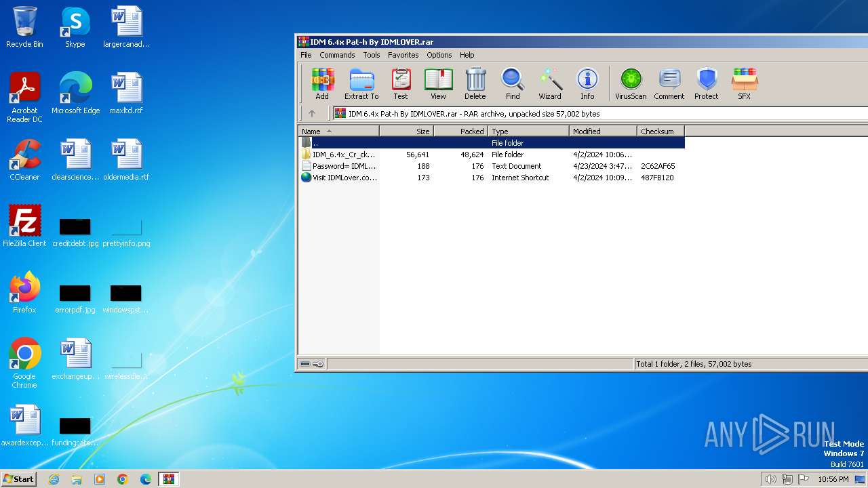Screen dimensions: 868x488
Task: Open Internet Explorer from taskbar
Action: tap(54, 479)
